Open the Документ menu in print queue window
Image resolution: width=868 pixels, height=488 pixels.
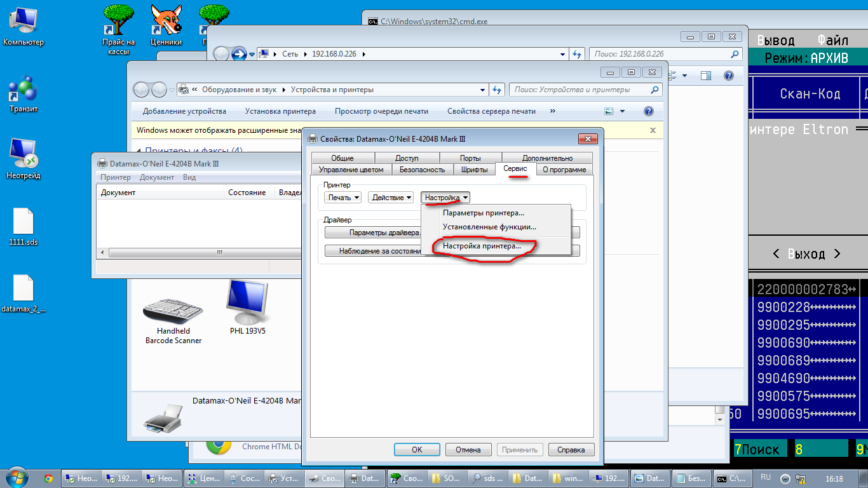157,177
